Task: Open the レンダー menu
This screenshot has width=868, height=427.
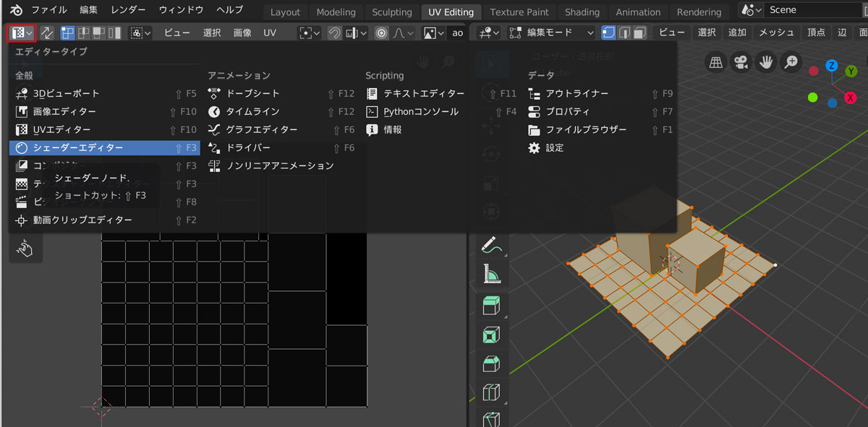Action: [127, 9]
